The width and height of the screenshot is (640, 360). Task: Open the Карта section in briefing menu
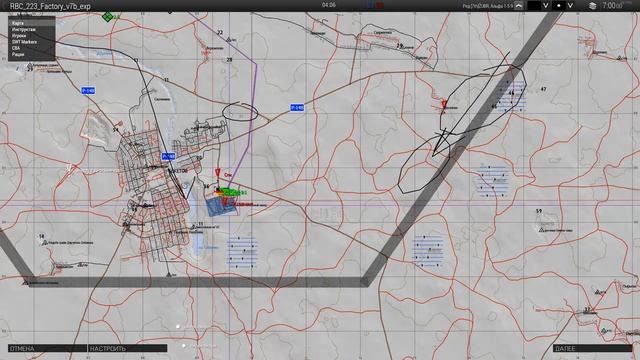click(x=31, y=23)
